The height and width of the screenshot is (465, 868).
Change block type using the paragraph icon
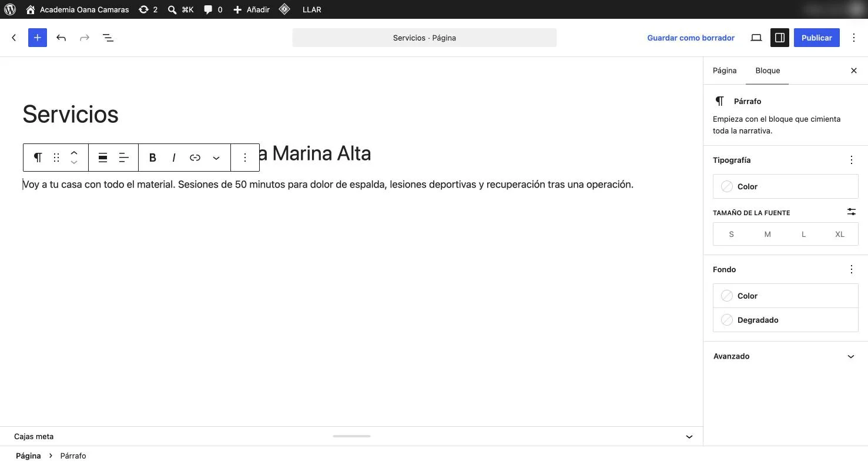click(x=38, y=158)
